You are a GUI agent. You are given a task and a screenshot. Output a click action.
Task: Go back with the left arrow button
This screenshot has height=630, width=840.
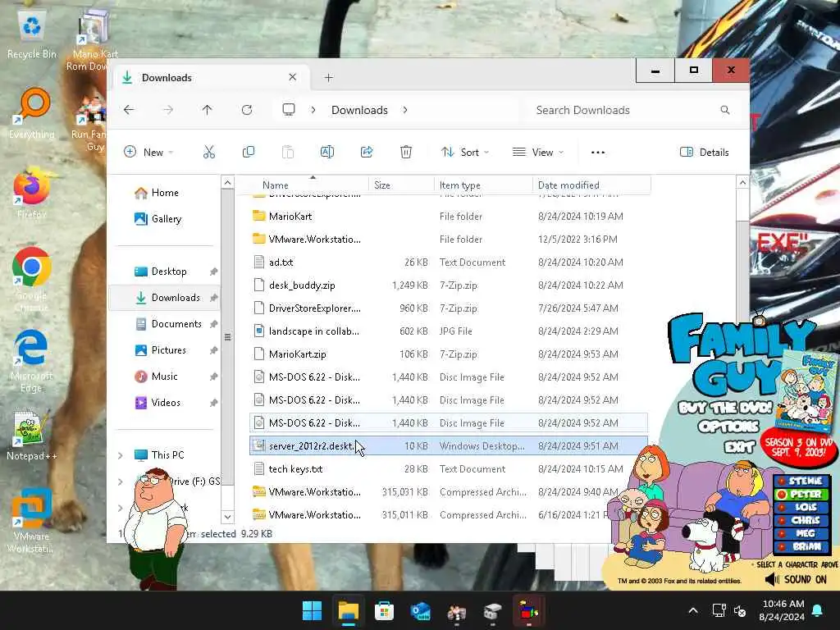coord(129,110)
